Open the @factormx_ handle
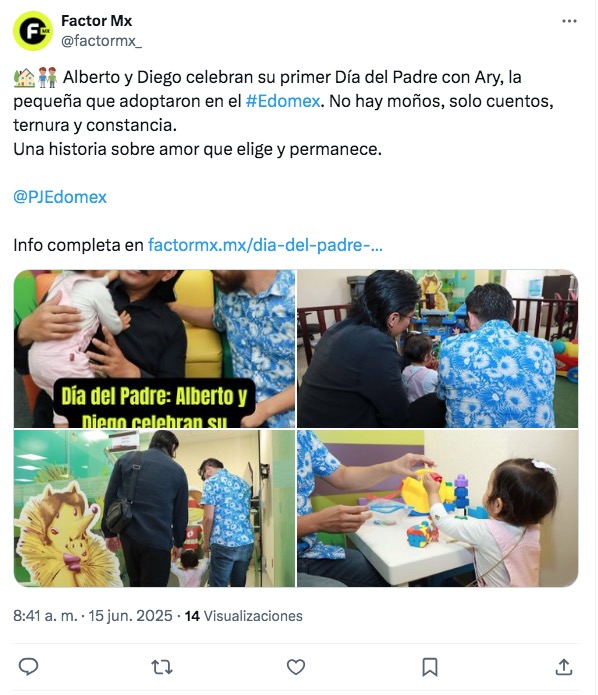This screenshot has height=695, width=598. [102, 41]
